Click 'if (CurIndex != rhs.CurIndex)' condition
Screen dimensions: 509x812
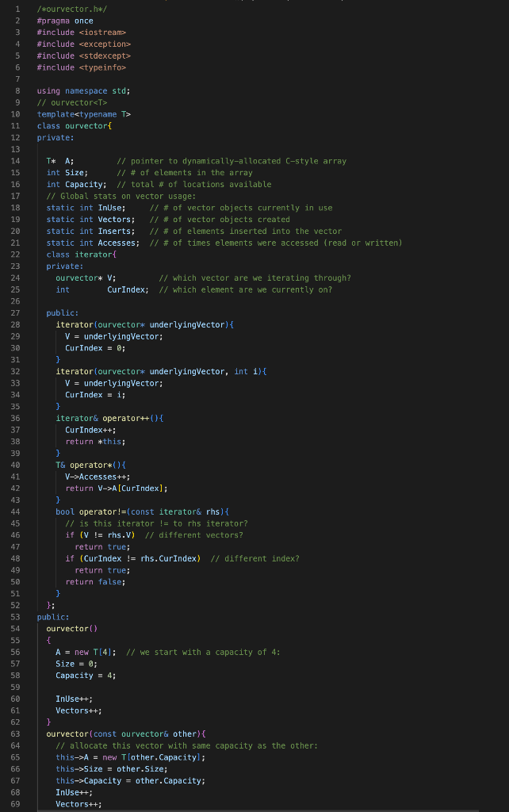133,558
